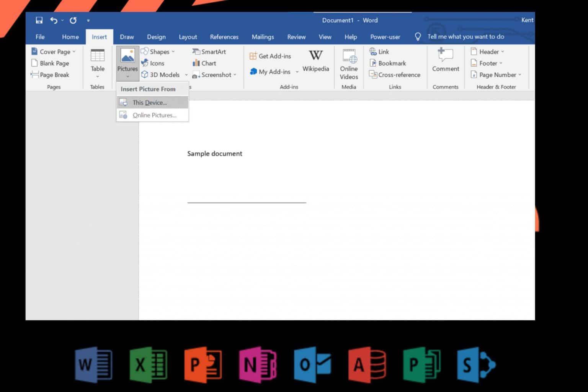This screenshot has height=392, width=588.
Task: Add a Comment
Action: point(446,60)
